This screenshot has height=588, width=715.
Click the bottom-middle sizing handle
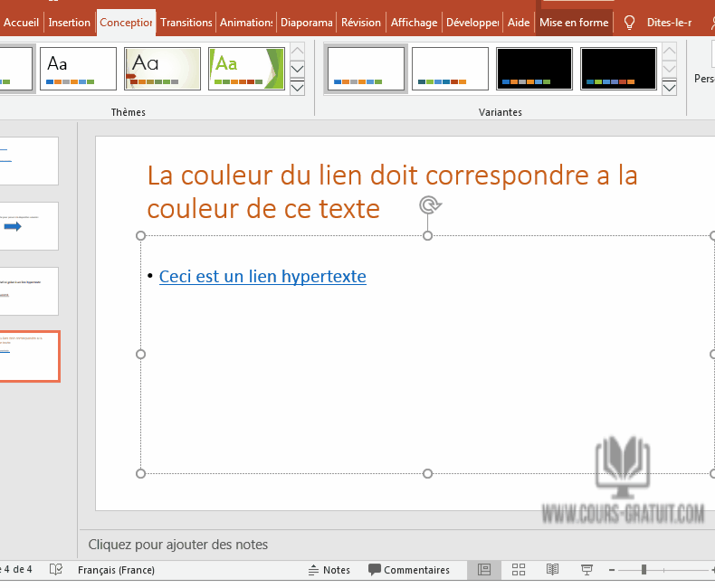pyautogui.click(x=428, y=474)
